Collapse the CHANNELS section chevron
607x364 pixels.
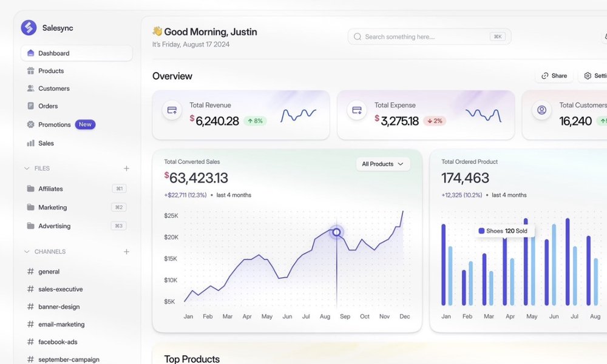(27, 251)
